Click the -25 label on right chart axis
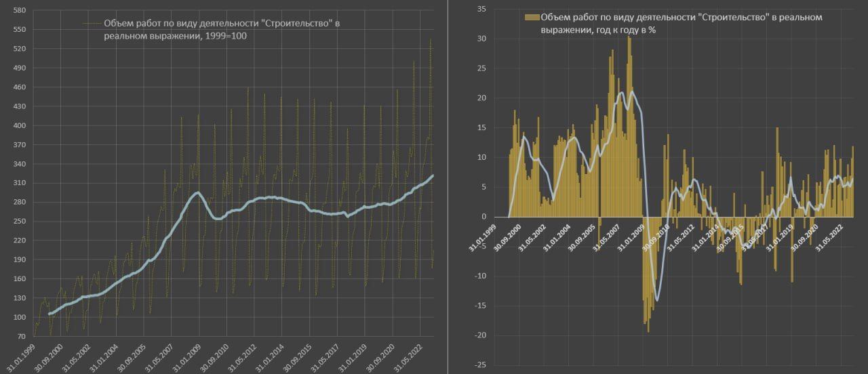This screenshot has width=868, height=374. click(481, 365)
